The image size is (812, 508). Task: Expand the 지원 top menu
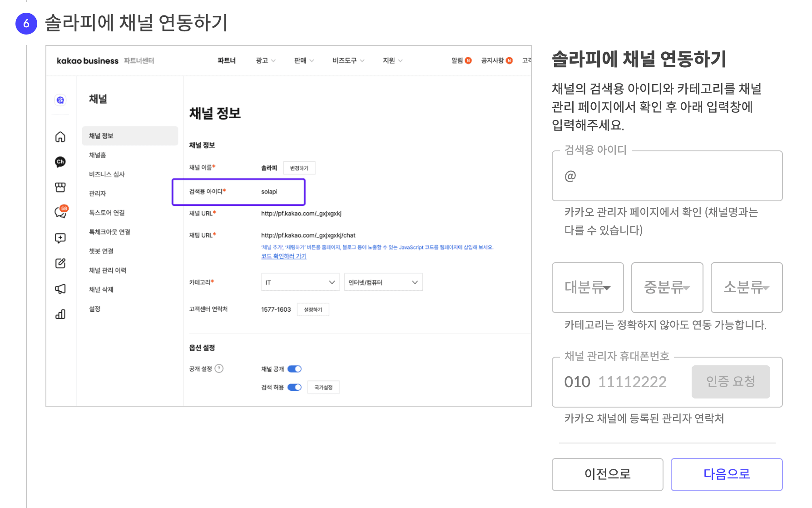(392, 60)
